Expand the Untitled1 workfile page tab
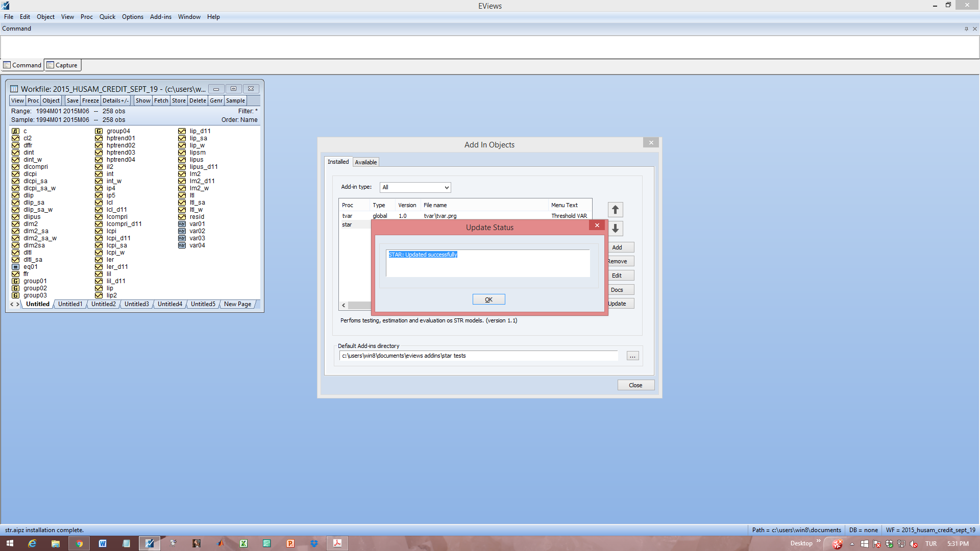980x551 pixels. point(69,304)
